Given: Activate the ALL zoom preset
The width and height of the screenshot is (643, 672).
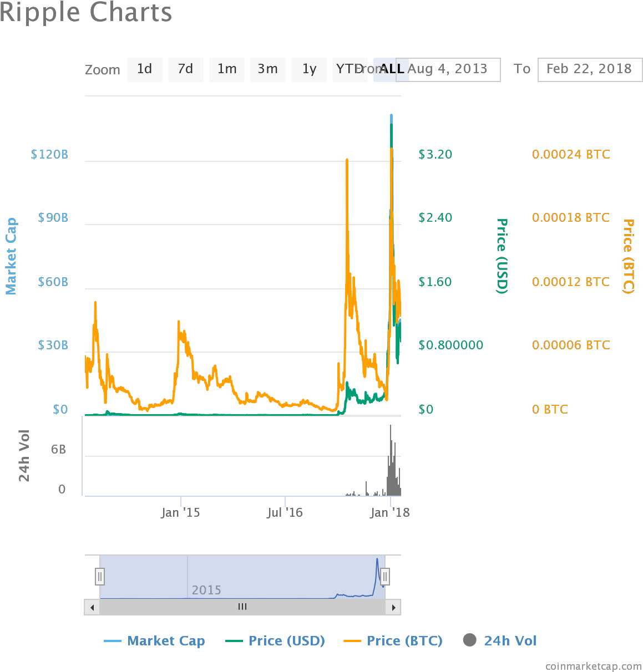Looking at the screenshot, I should pyautogui.click(x=391, y=69).
